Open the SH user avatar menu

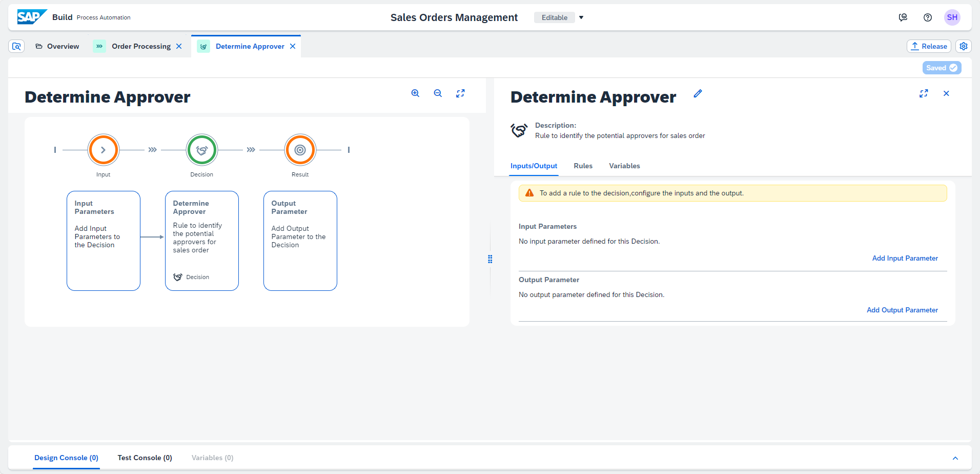pos(952,17)
